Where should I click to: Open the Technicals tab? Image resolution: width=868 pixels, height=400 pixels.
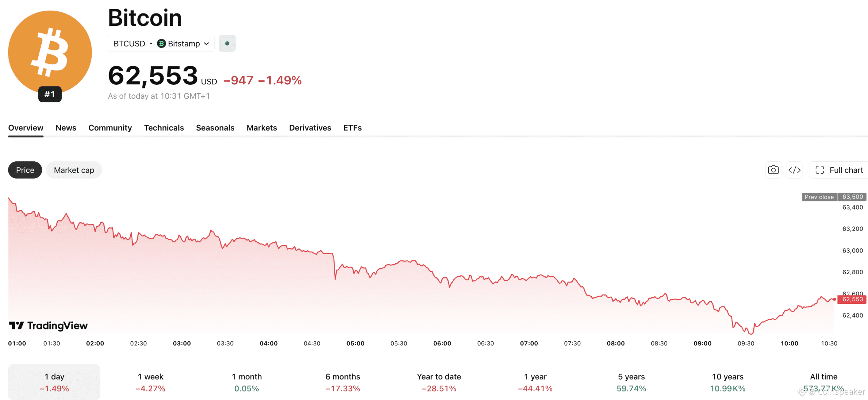pos(164,128)
